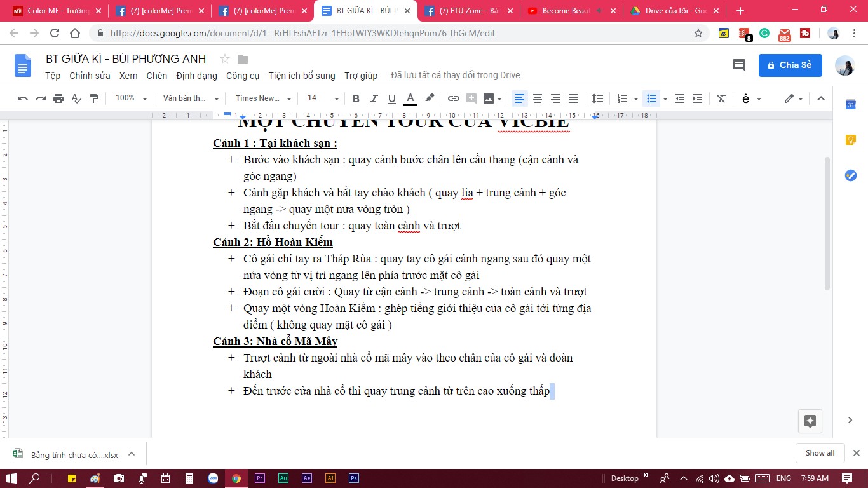Expand the bulleted list style arrow
The image size is (868, 488).
(x=665, y=99)
